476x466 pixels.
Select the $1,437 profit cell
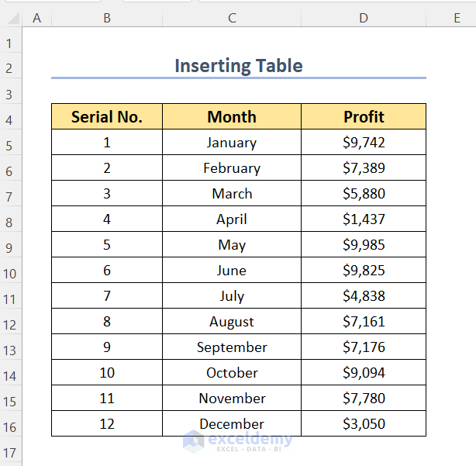(364, 219)
